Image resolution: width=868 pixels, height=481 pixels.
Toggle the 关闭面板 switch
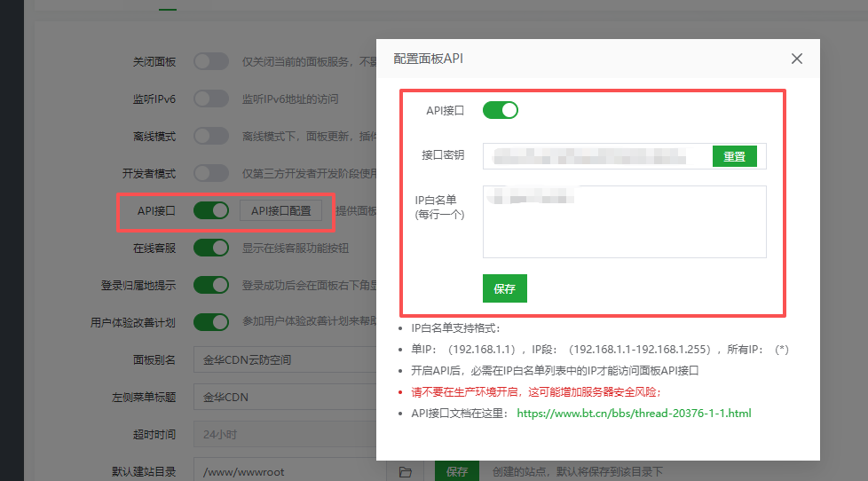pos(211,61)
